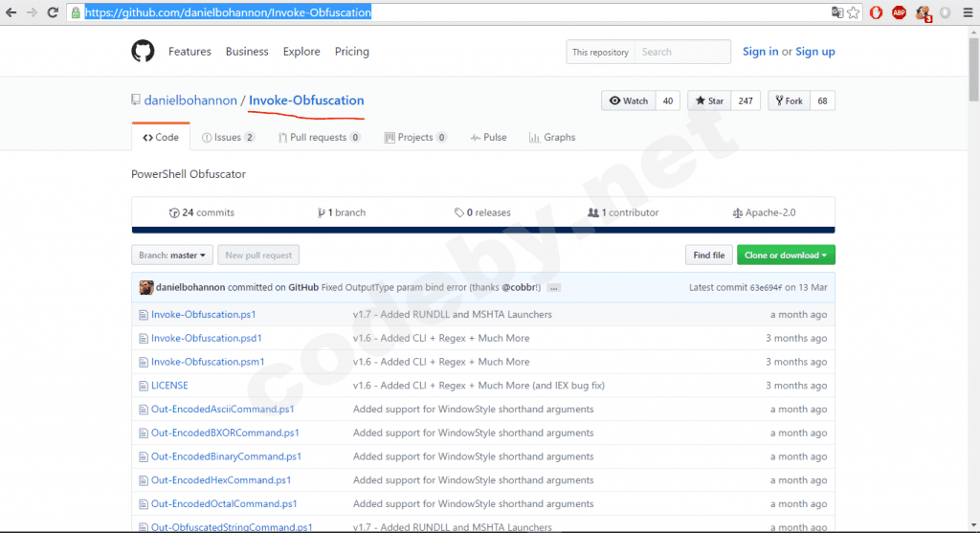Open Out-EncodedBinaryCommand.ps1 file

[x=226, y=456]
